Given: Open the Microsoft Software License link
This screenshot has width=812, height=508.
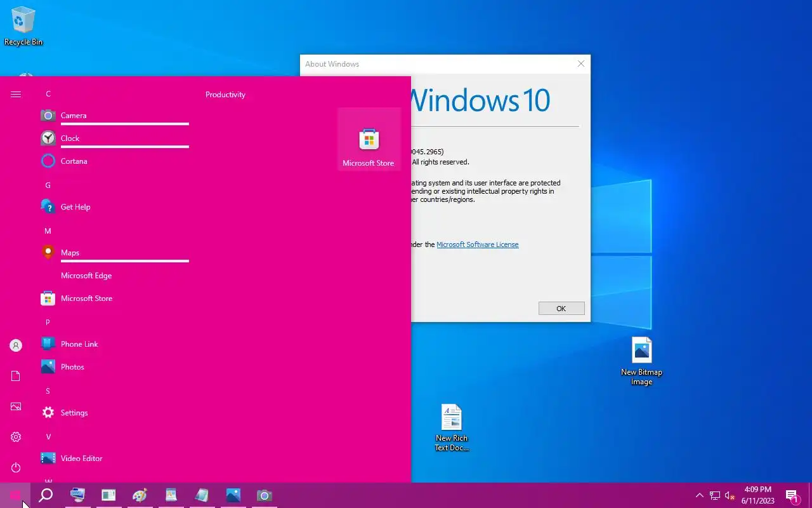Looking at the screenshot, I should [478, 244].
